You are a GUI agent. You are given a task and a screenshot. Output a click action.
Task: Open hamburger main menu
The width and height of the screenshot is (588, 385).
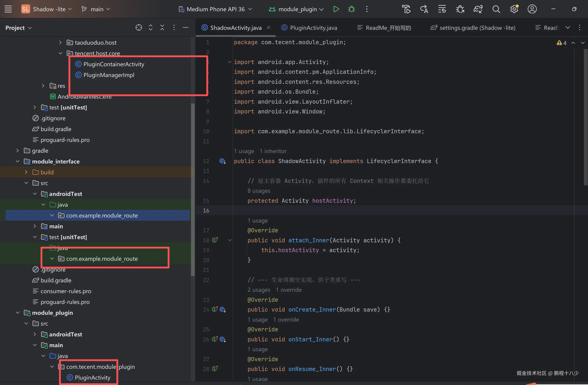[8, 9]
